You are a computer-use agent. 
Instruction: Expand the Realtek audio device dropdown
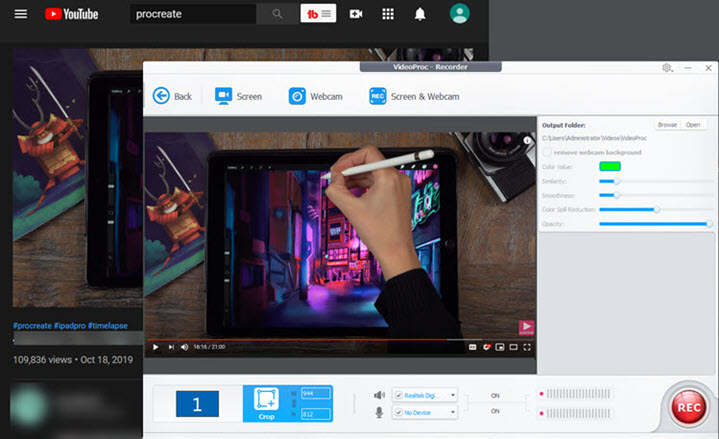click(x=453, y=394)
